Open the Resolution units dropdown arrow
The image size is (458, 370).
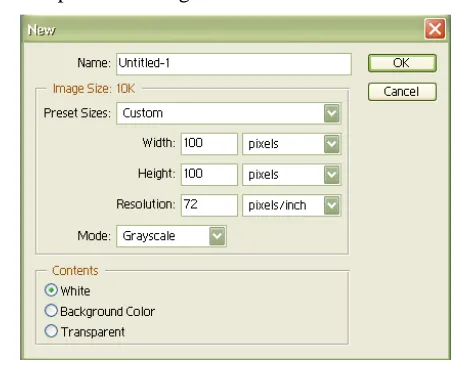(331, 205)
